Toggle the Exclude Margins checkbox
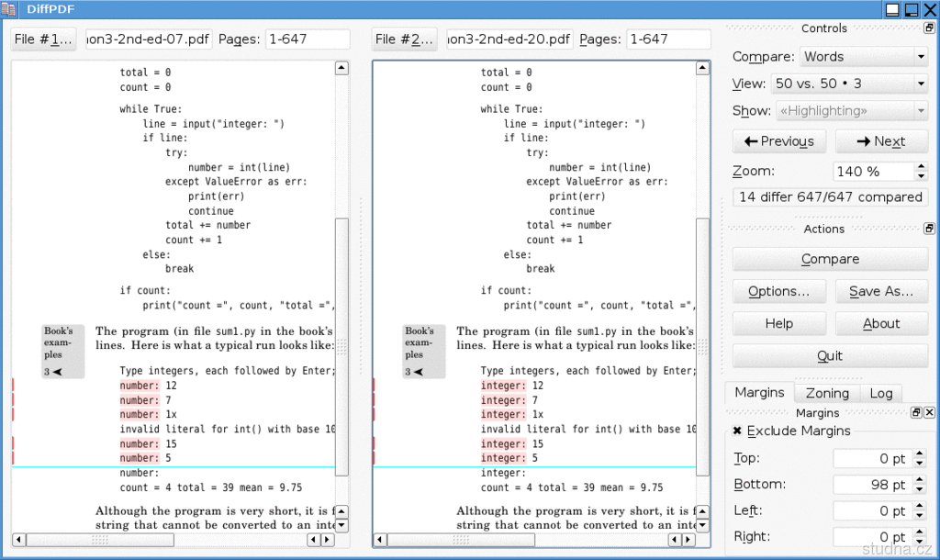Screen dimensions: 940x560 (x=738, y=431)
